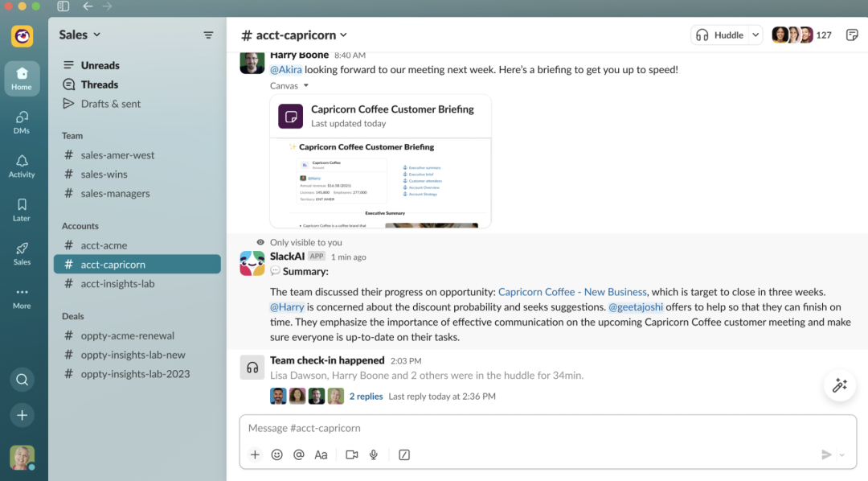The height and width of the screenshot is (481, 868).
Task: Open search from the left rail
Action: pyautogui.click(x=22, y=380)
